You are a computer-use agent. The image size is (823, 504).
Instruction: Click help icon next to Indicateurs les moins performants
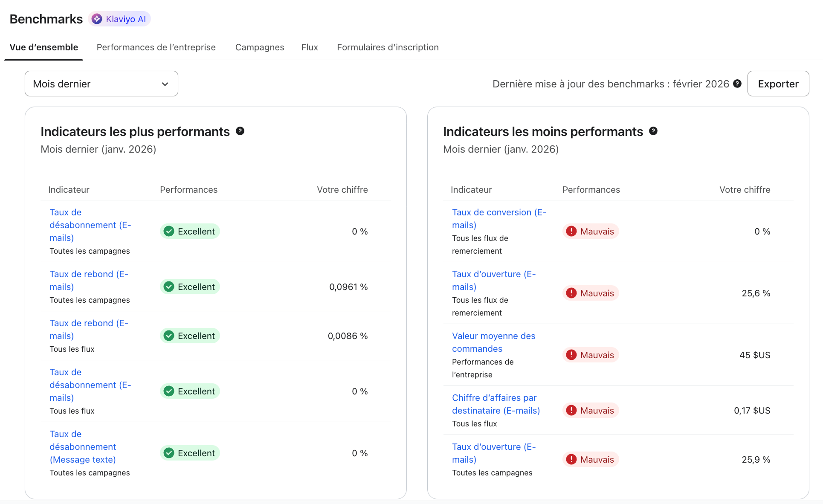tap(653, 131)
